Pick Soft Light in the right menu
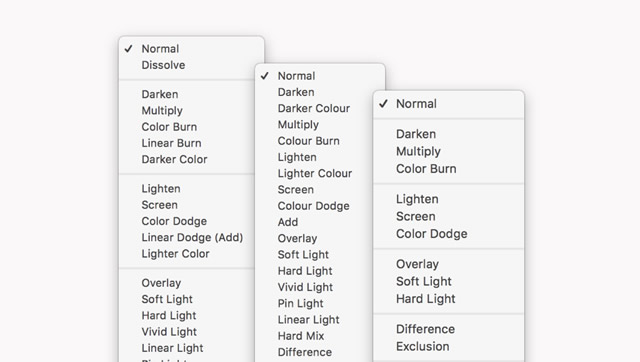 click(x=424, y=282)
